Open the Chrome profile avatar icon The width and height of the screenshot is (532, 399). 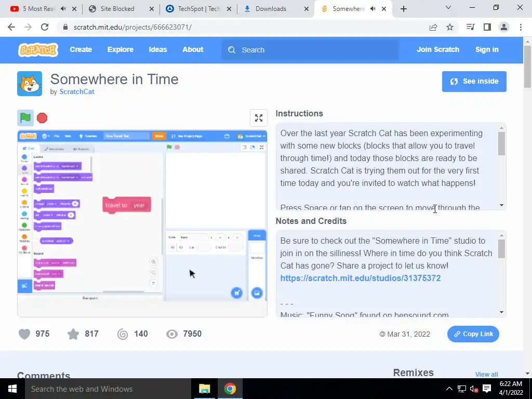tap(504, 27)
